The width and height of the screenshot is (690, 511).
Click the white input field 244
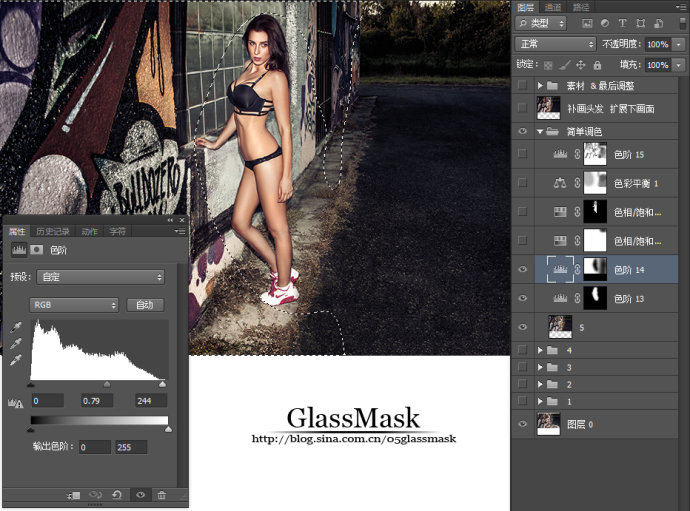click(x=150, y=401)
